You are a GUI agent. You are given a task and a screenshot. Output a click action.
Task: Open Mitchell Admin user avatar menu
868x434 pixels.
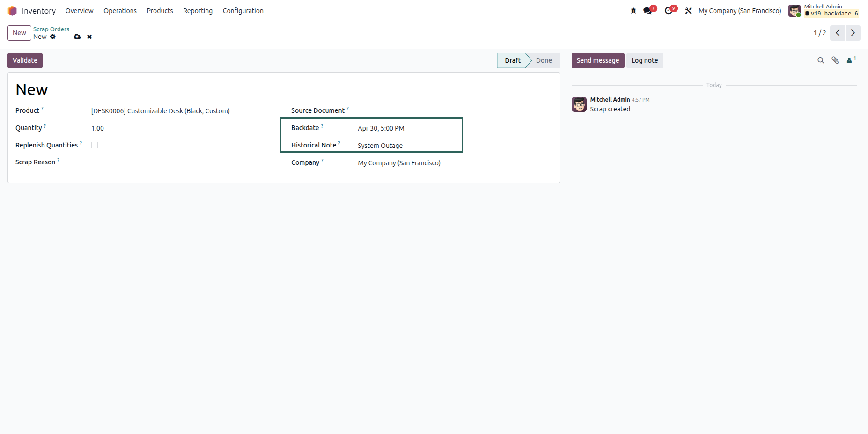(x=794, y=11)
